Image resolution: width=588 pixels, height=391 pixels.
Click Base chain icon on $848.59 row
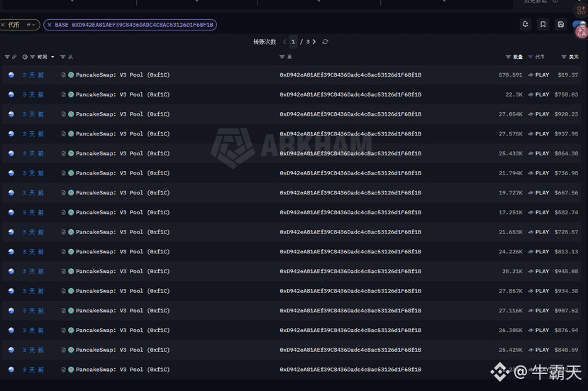[11, 350]
